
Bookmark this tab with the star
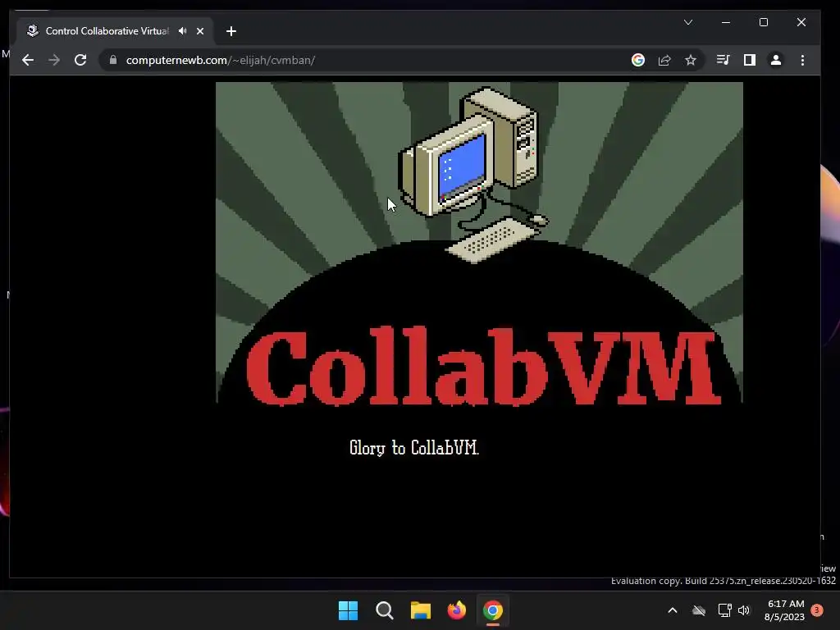(691, 60)
